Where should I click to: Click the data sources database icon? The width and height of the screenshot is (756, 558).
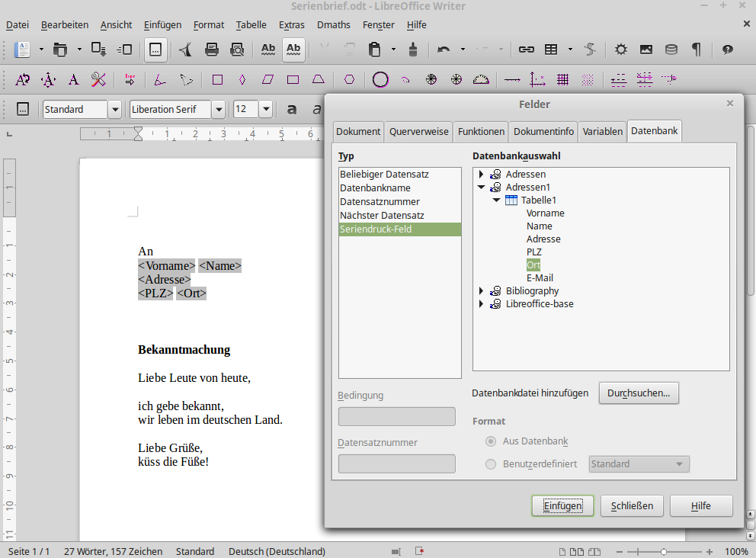tap(671, 50)
